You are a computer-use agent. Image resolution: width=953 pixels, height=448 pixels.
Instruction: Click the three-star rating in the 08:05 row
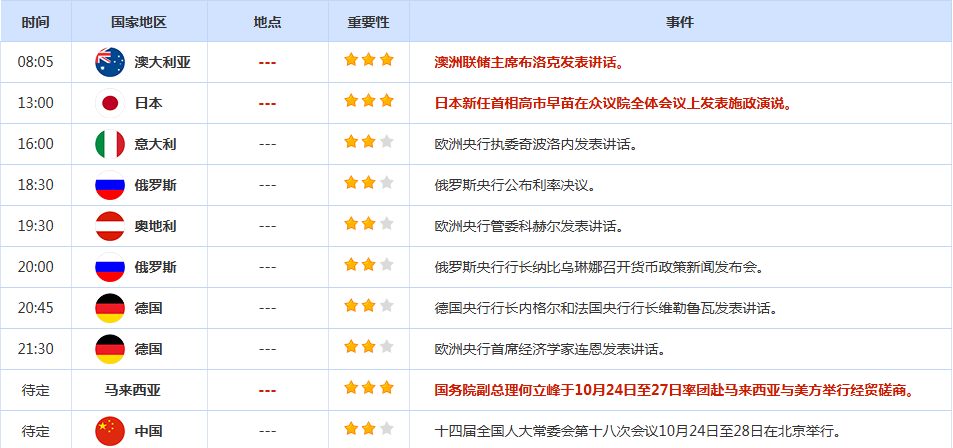[369, 61]
